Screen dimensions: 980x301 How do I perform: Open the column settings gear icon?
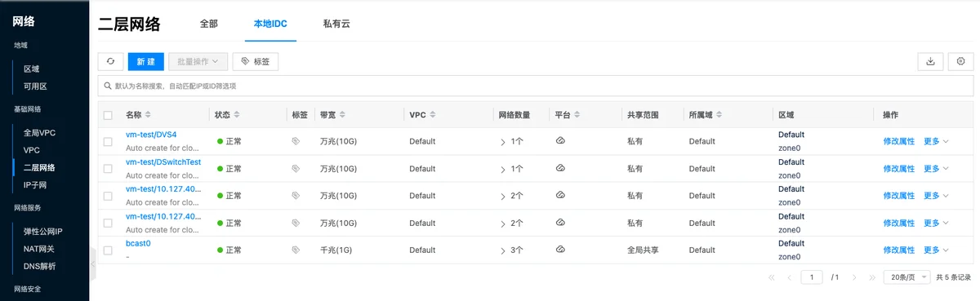coord(960,61)
